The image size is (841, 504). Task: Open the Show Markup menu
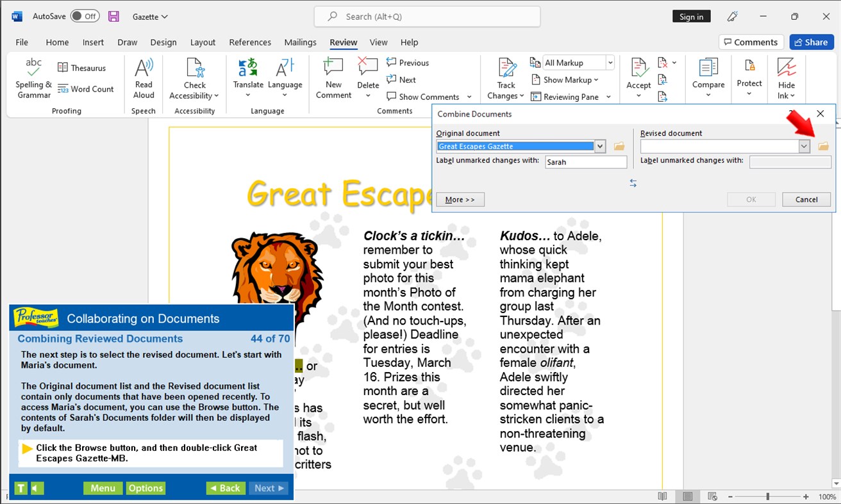point(567,79)
